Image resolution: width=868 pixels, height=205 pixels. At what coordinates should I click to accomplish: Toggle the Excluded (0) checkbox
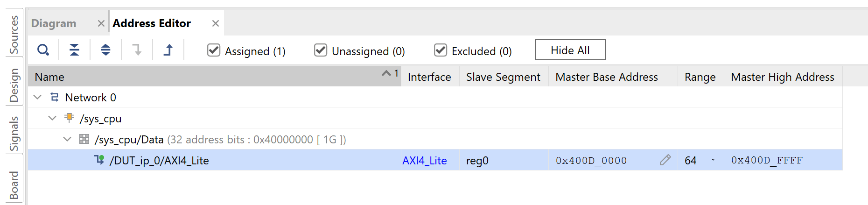point(441,50)
